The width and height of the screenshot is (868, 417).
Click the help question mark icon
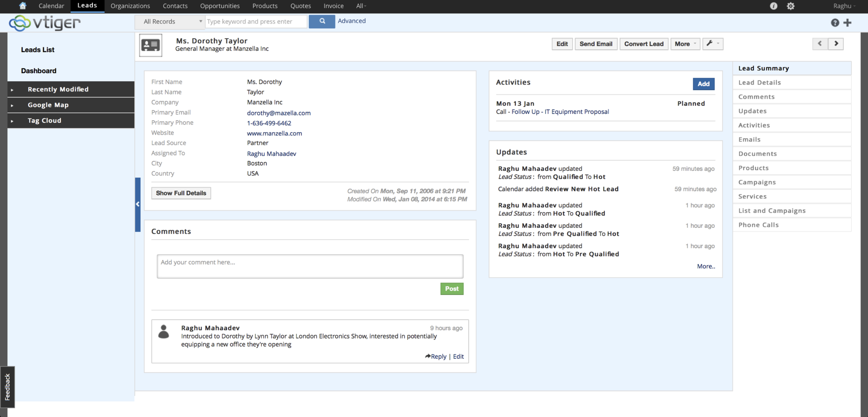(835, 23)
